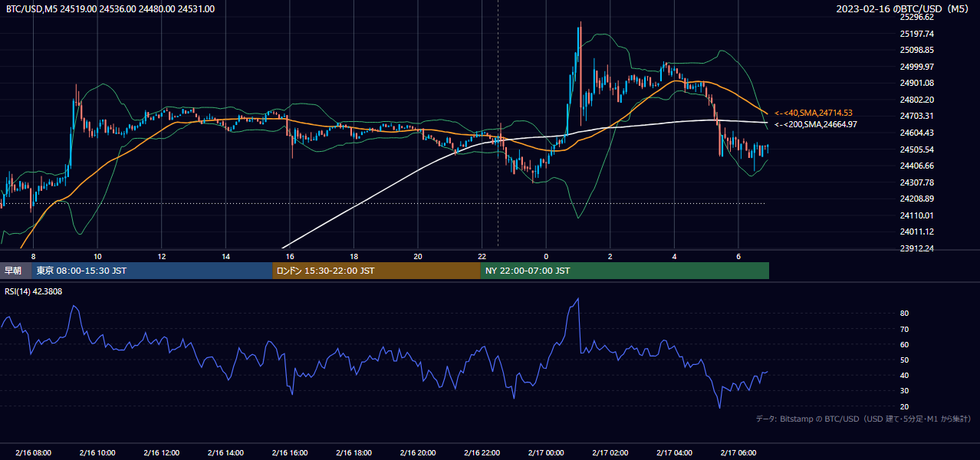Click the RSI(14) 42.3808 indicator label
Image resolution: width=980 pixels, height=460 pixels.
pos(34,291)
